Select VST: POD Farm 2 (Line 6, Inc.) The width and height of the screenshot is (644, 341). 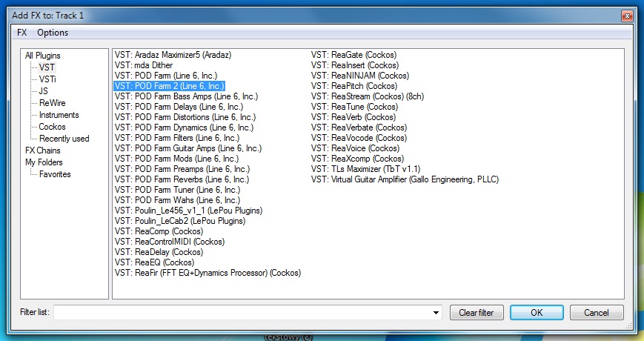coord(169,86)
